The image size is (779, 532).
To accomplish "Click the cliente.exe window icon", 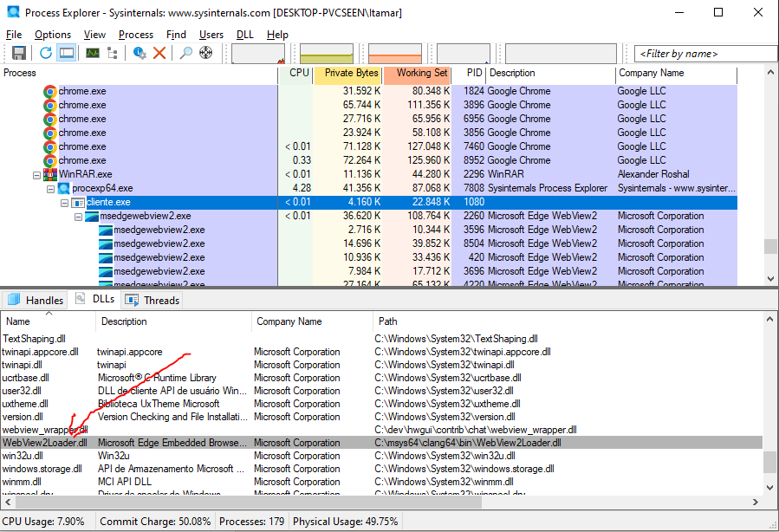I will click(78, 202).
